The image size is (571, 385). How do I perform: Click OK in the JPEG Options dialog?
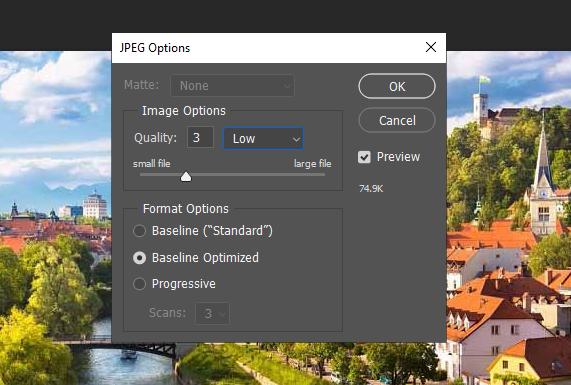pos(397,86)
